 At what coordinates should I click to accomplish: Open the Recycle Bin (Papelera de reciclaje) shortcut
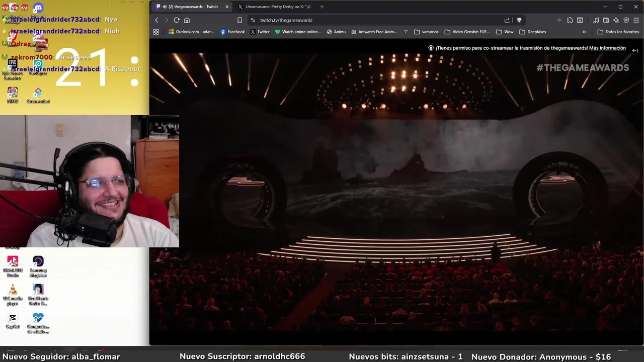pyautogui.click(x=12, y=14)
